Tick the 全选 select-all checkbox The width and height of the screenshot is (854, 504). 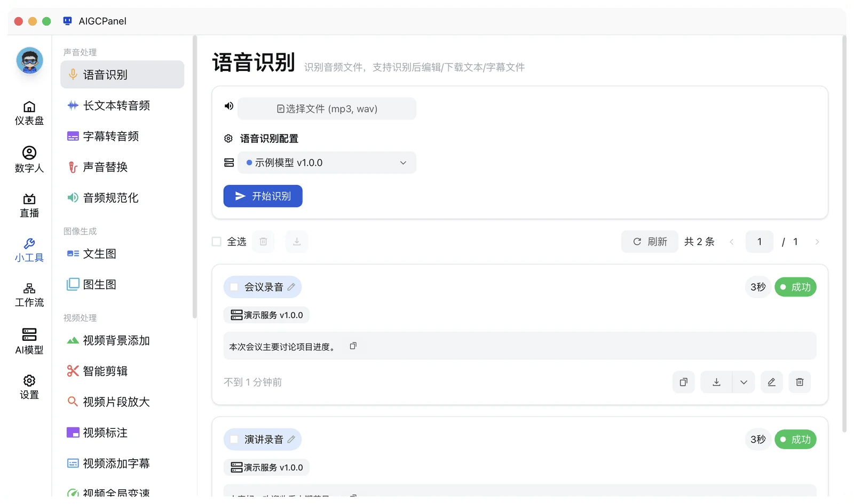(217, 242)
